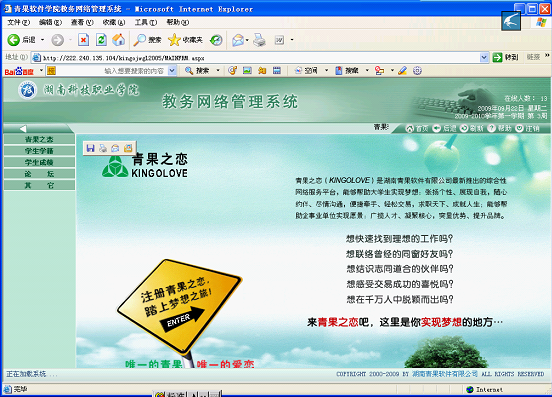Open the 工具(T) menu
This screenshot has height=397, width=552.
(x=146, y=23)
